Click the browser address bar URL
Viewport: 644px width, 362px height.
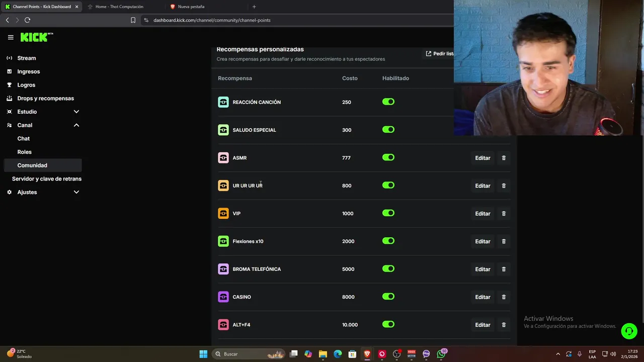coord(212,20)
